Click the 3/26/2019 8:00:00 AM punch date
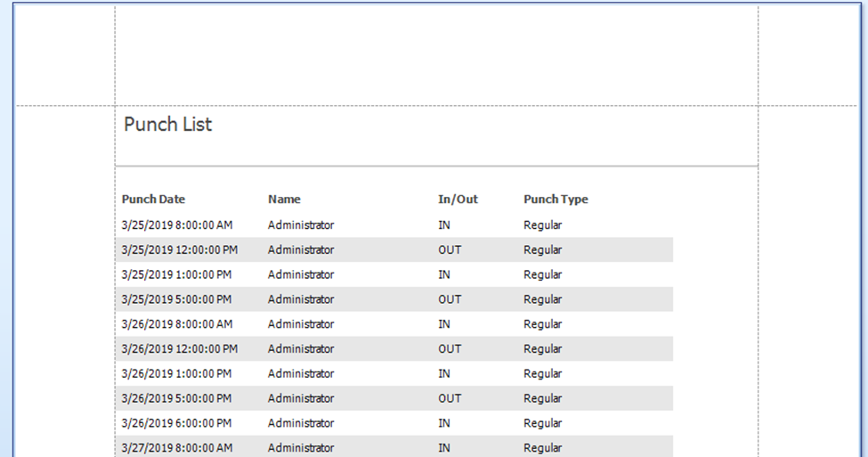The width and height of the screenshot is (868, 457). click(x=177, y=324)
